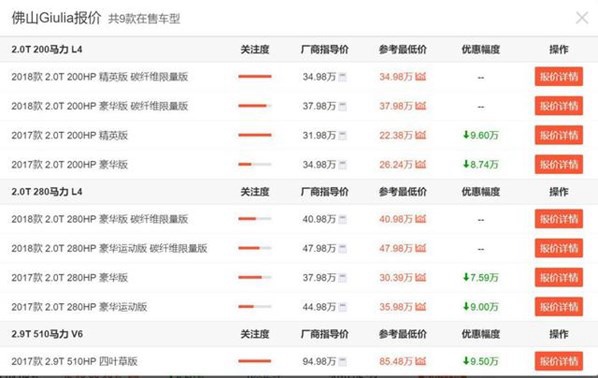Close the 佛山Giulia报价 popup
Image resolution: width=598 pixels, height=378 pixels.
[x=582, y=18]
